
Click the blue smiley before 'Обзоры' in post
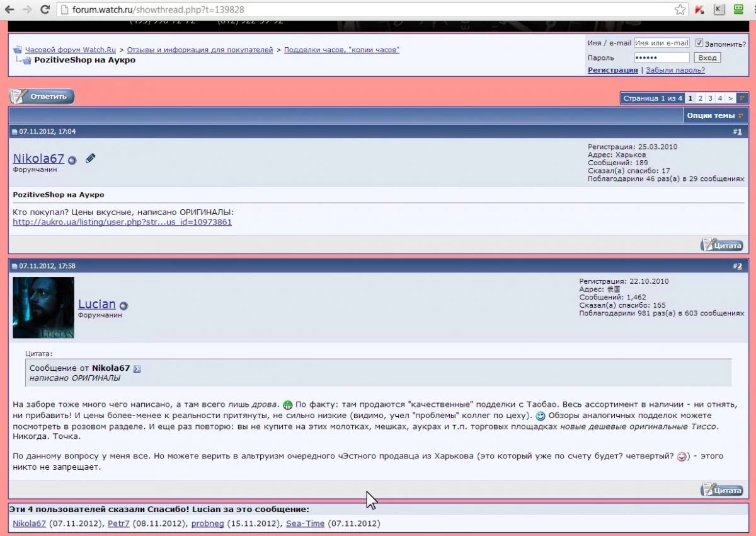[x=541, y=416]
